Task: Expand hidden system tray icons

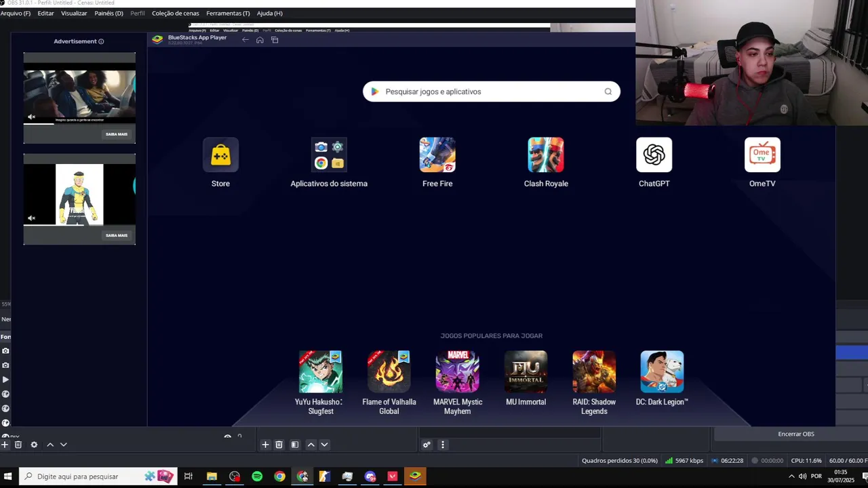Action: coord(791,476)
